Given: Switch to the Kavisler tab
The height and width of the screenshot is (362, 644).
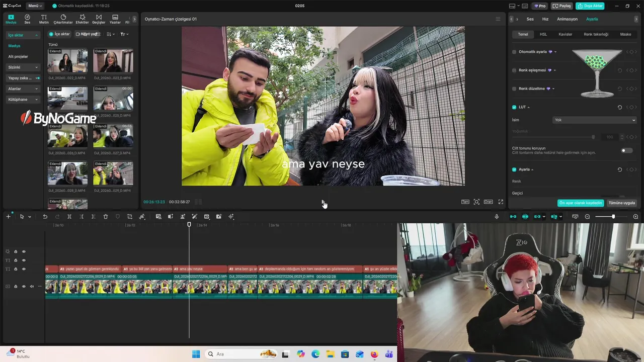Looking at the screenshot, I should (565, 34).
